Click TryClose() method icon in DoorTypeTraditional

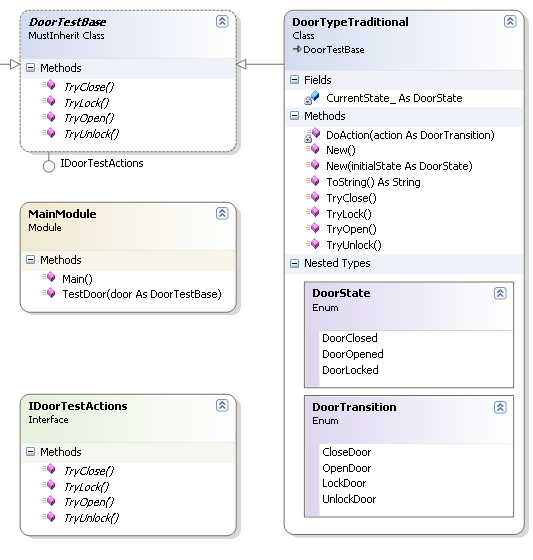312,196
